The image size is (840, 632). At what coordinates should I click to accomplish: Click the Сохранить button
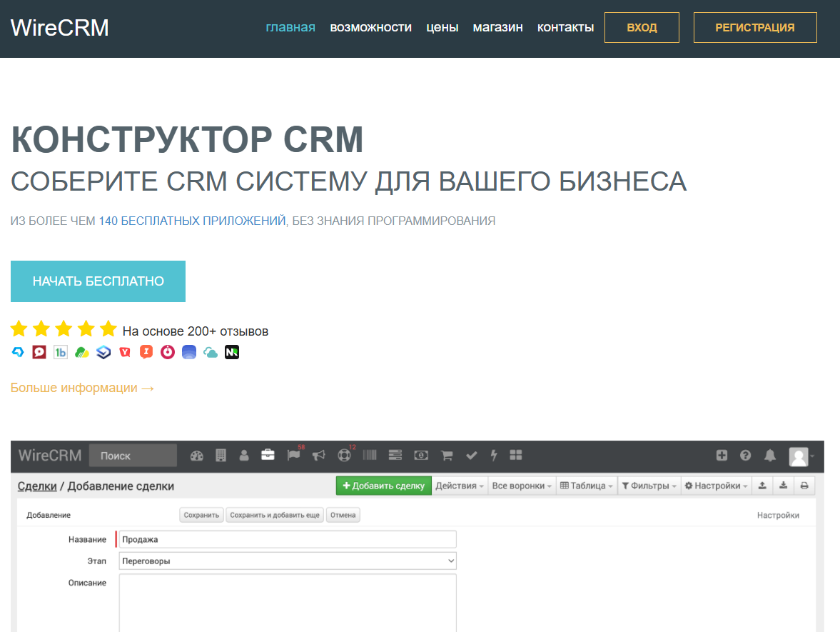click(x=201, y=515)
